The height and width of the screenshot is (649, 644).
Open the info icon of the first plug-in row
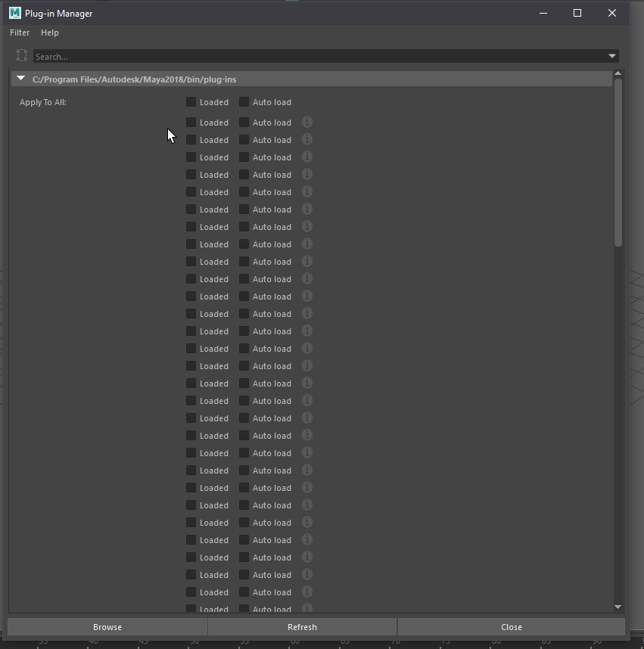pos(307,122)
